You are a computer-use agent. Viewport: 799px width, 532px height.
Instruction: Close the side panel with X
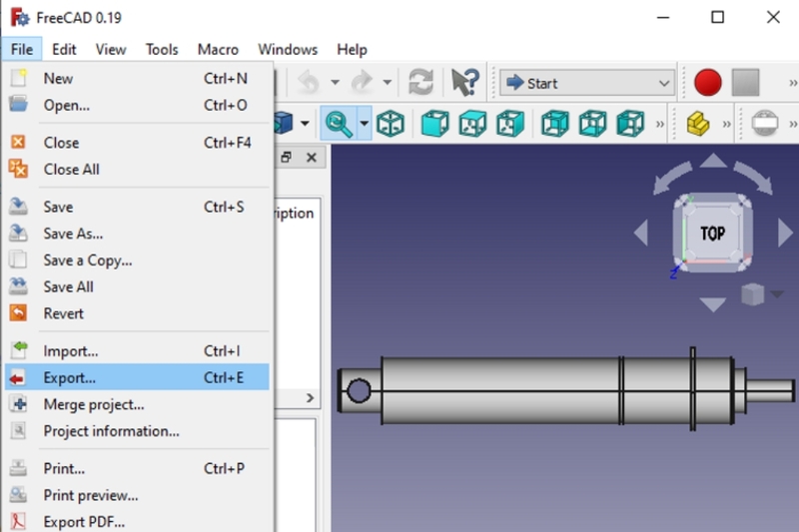pos(312,158)
